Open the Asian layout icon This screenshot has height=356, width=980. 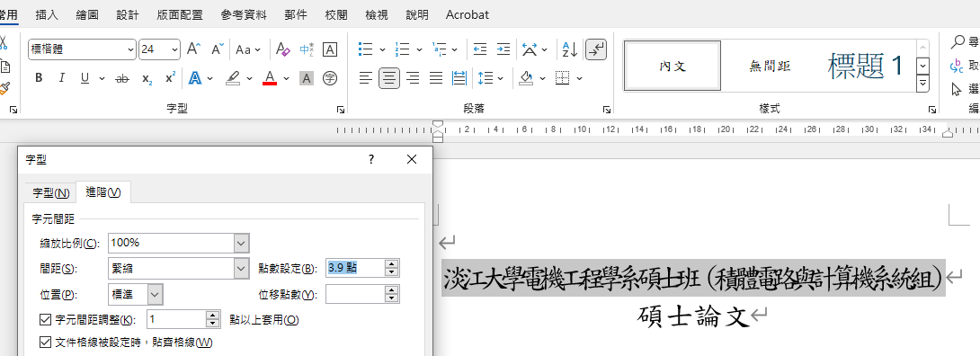coord(530,49)
